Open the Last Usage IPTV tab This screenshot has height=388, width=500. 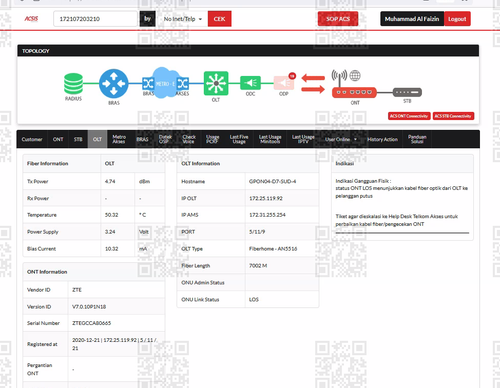point(303,139)
